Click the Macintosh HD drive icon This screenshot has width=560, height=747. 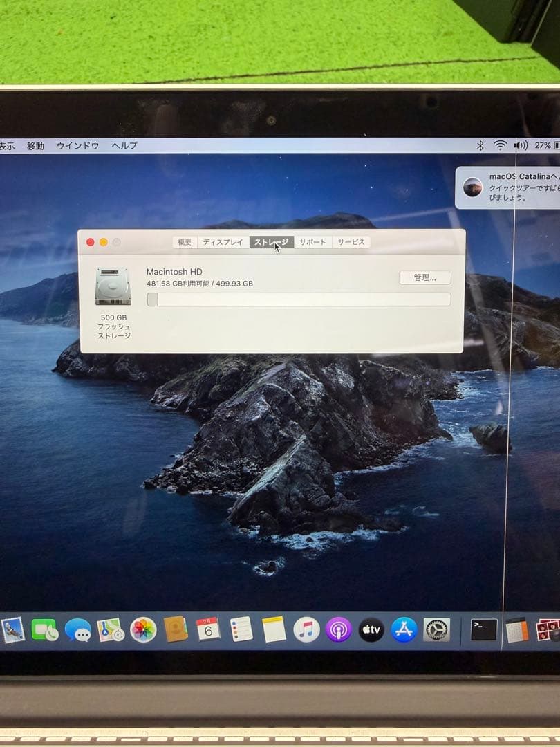click(x=113, y=287)
